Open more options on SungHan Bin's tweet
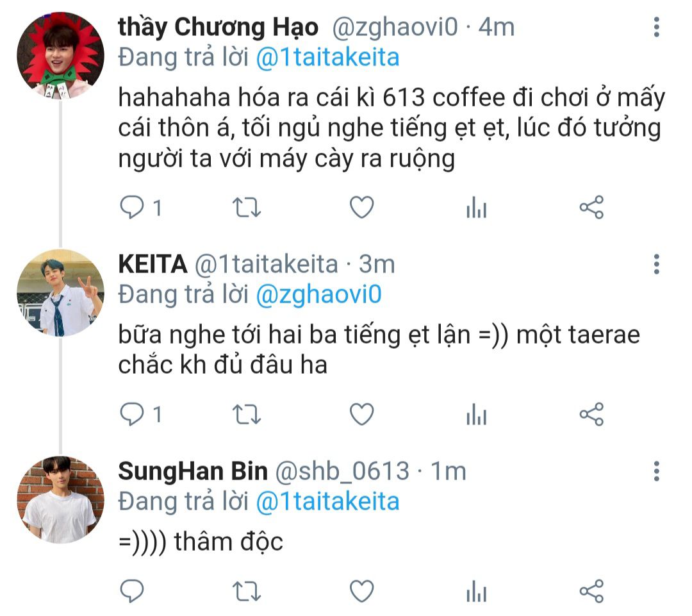 (657, 471)
